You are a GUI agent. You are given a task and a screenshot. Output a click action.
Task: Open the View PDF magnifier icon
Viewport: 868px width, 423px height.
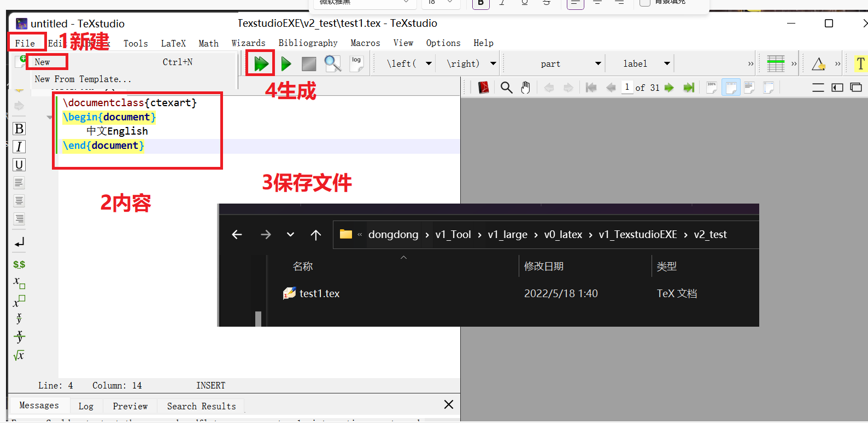pos(332,63)
